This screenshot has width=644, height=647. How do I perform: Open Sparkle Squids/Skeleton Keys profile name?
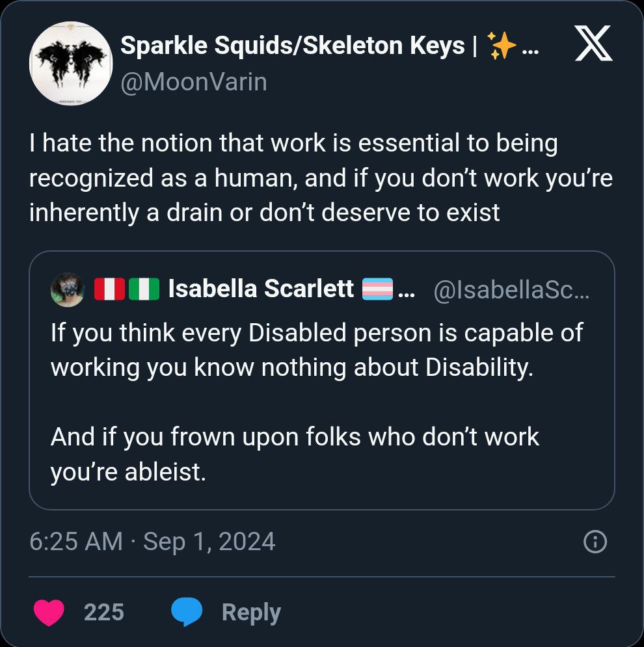(x=293, y=46)
